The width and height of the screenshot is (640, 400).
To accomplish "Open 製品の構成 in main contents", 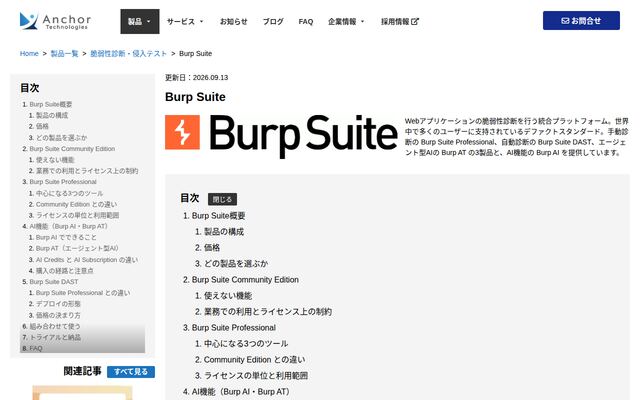I will point(224,232).
